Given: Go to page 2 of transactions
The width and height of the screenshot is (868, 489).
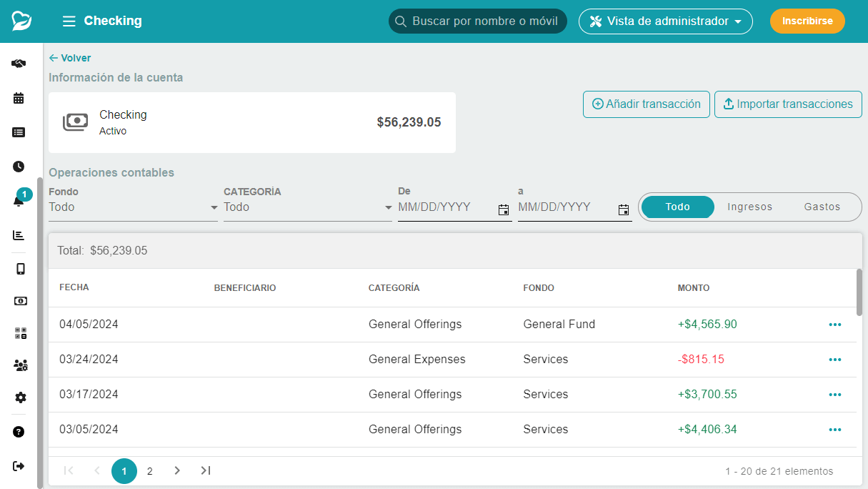Looking at the screenshot, I should click(x=150, y=471).
